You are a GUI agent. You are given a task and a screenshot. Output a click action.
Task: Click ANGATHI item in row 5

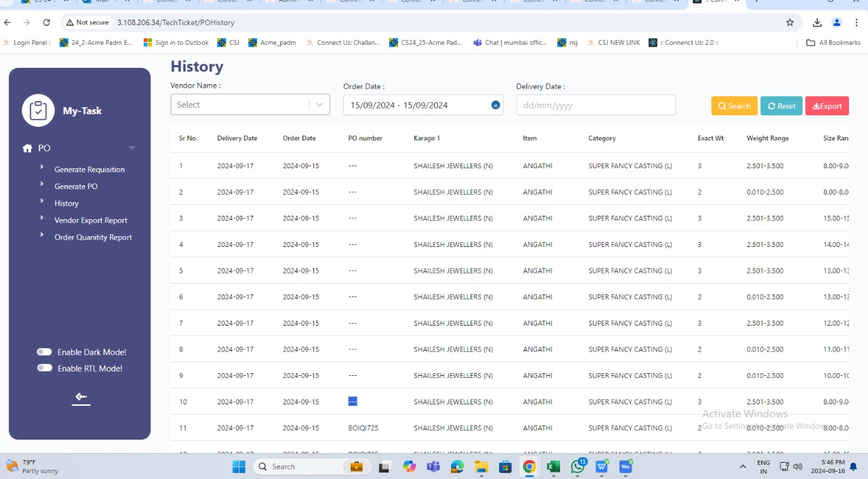pos(538,271)
